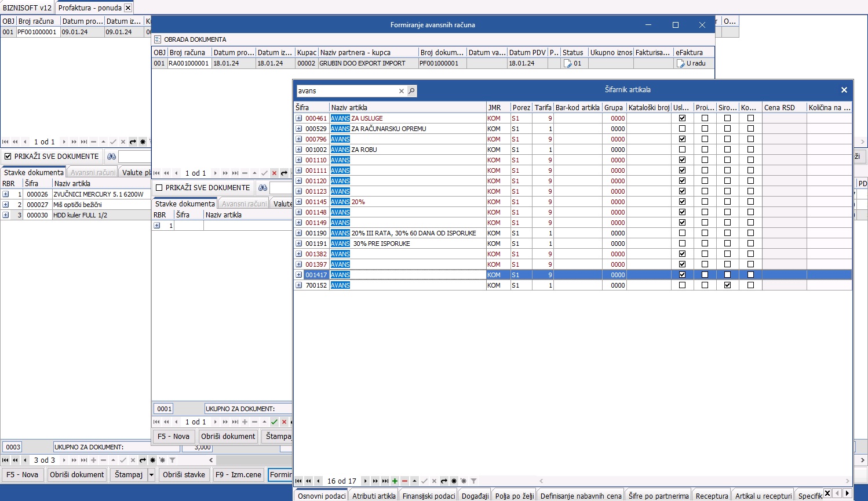Clear the avans search text with X icon
The width and height of the screenshot is (868, 501).
pyautogui.click(x=401, y=91)
